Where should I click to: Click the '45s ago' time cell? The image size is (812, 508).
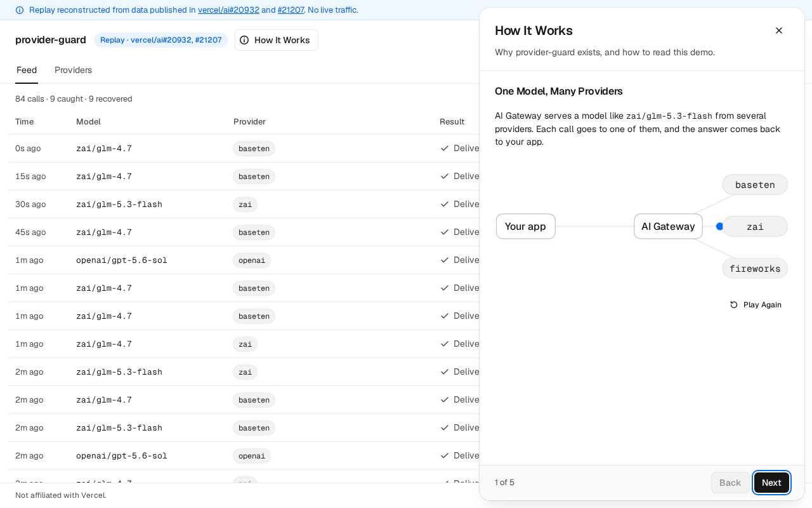(x=30, y=232)
